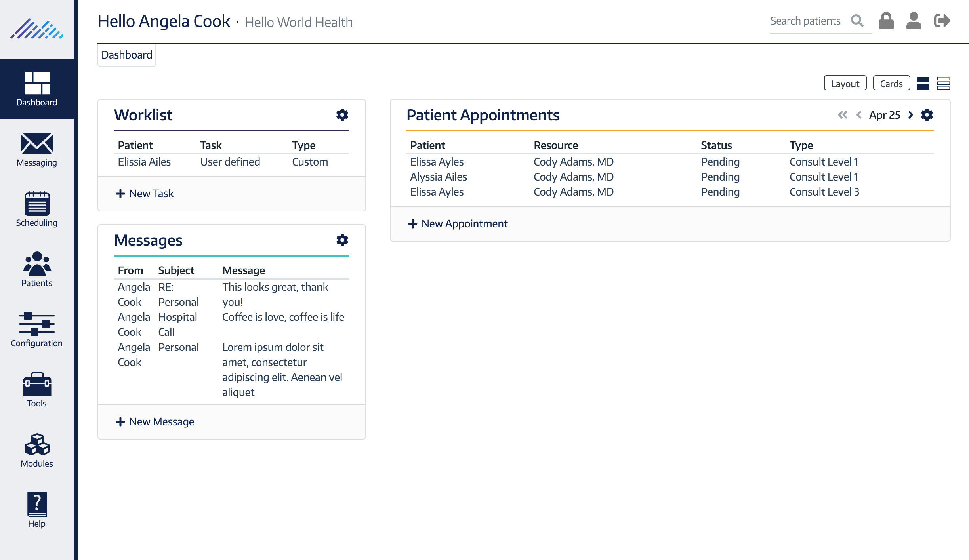Switch to the compact list view
Viewport: 969px width, 560px height.
click(x=943, y=84)
